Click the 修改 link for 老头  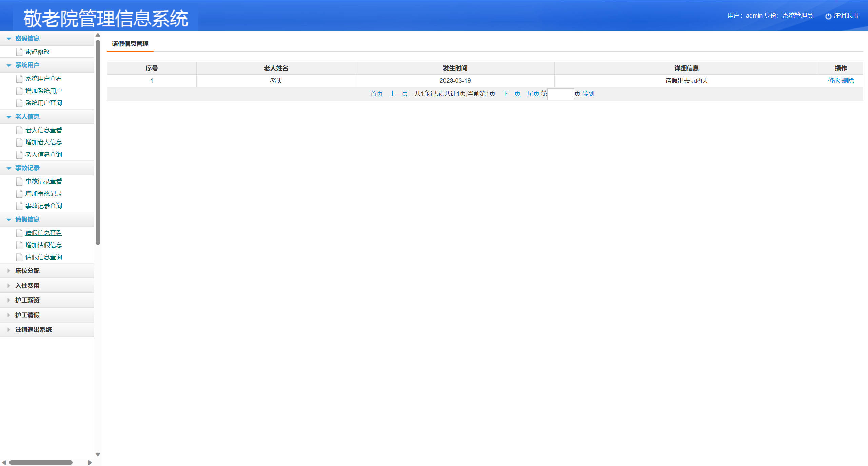[833, 81]
